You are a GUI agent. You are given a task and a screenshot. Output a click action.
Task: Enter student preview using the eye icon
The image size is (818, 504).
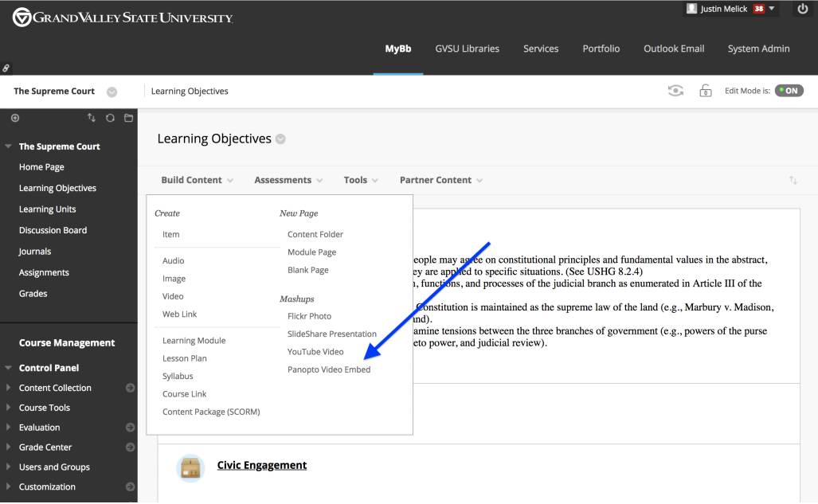click(x=675, y=91)
